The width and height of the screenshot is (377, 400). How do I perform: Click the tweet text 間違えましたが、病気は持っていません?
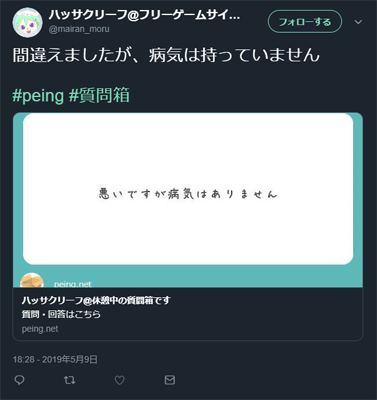(166, 55)
